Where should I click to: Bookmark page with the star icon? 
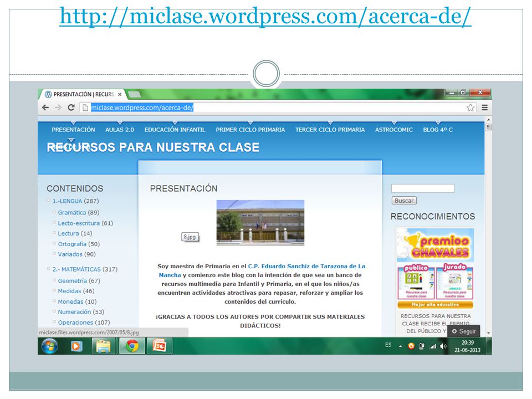click(x=470, y=108)
